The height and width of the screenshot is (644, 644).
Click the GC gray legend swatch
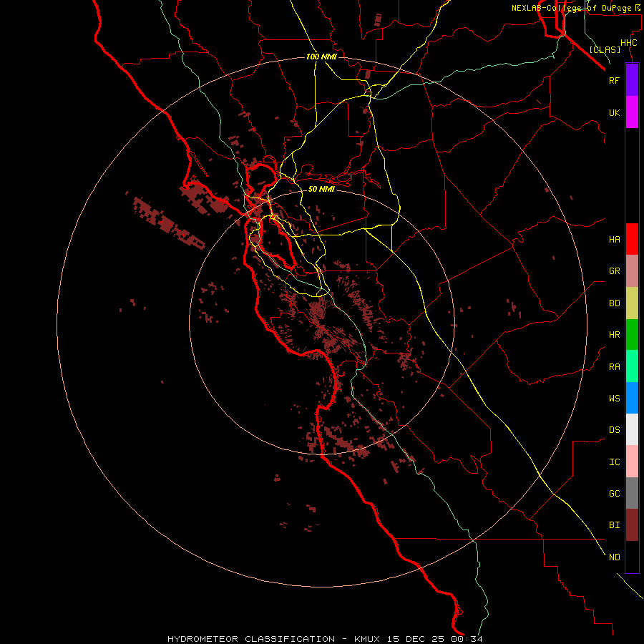coord(632,493)
